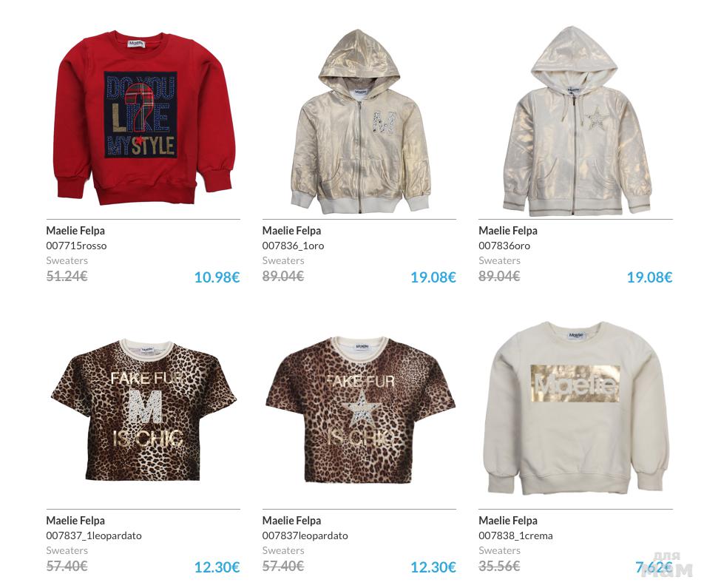Click Sweaters category under 007836_1oro
This screenshot has height=588, width=704.
pyautogui.click(x=283, y=260)
